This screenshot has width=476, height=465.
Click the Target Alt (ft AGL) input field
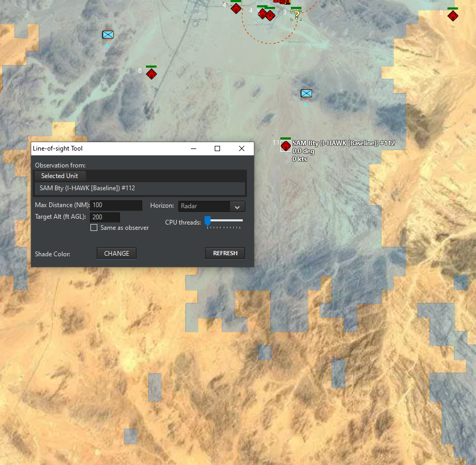(x=105, y=217)
